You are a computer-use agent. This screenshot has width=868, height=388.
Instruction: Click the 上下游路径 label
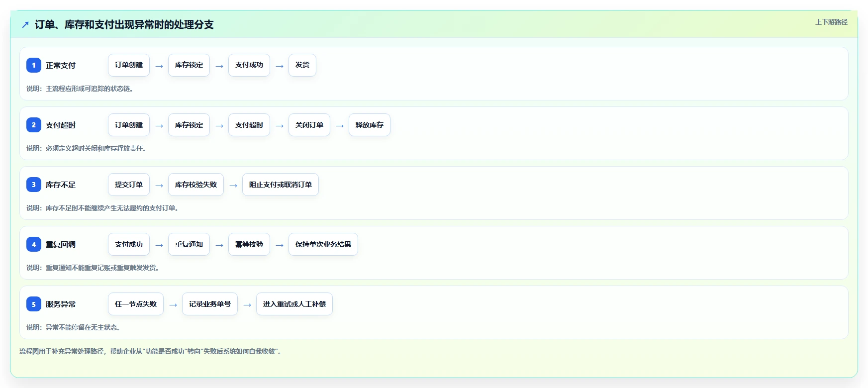(831, 22)
